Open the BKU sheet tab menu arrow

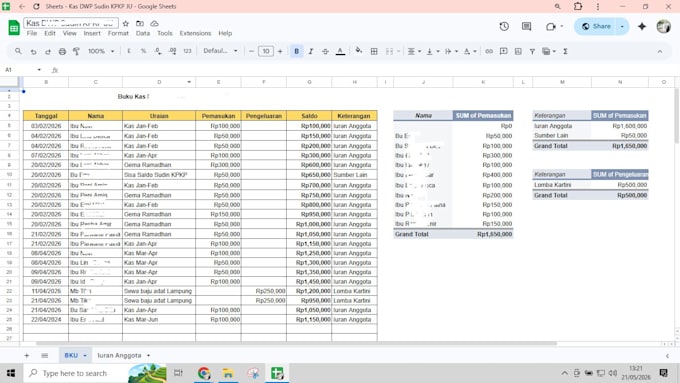(85, 356)
